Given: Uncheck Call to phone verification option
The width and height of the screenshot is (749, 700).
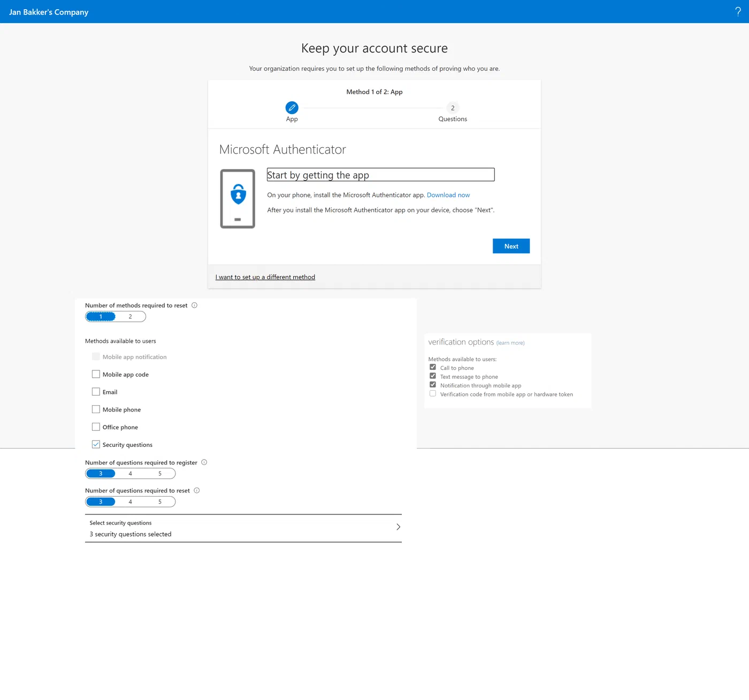Looking at the screenshot, I should click(433, 367).
